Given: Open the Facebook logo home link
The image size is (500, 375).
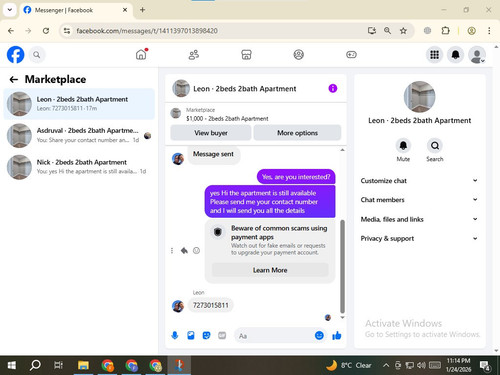Looking at the screenshot, I should 15,55.
